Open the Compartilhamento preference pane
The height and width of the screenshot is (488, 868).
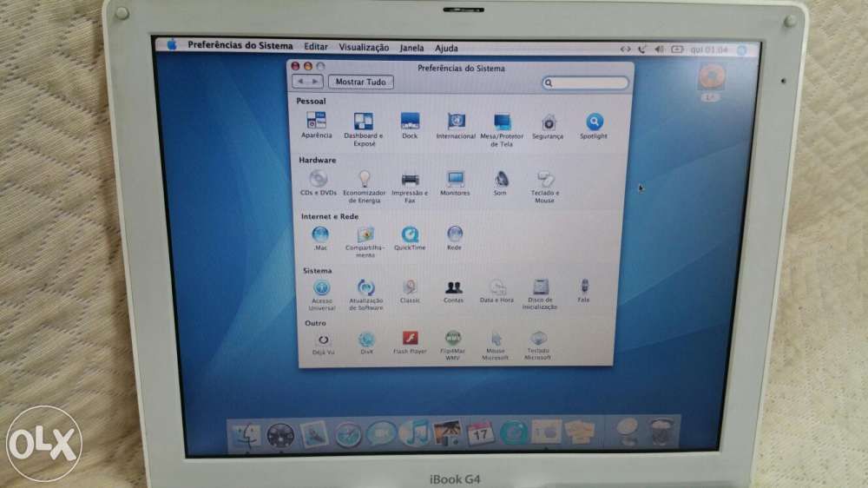(365, 242)
